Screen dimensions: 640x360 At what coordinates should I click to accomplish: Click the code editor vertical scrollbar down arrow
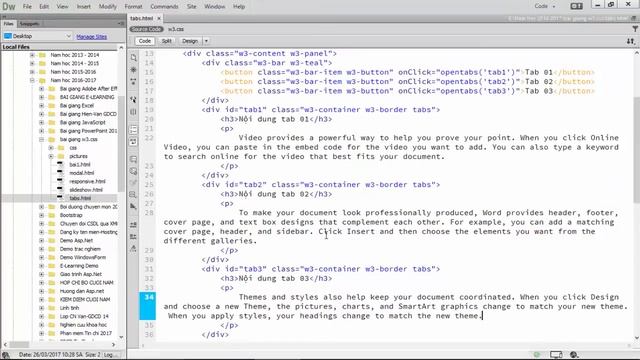(x=636, y=338)
